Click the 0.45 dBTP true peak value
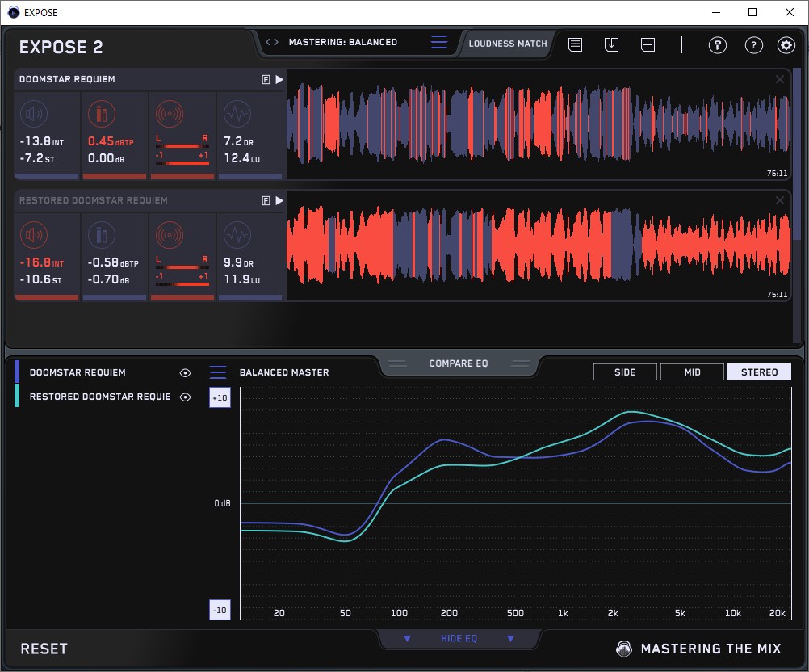Image resolution: width=809 pixels, height=672 pixels. tap(111, 141)
